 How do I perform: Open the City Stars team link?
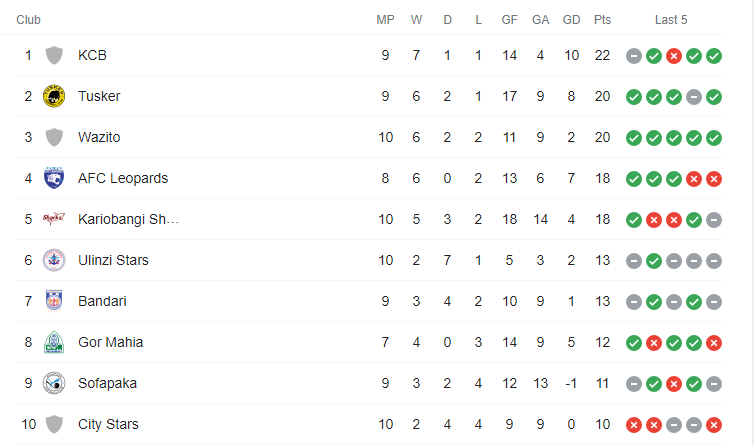pos(108,424)
